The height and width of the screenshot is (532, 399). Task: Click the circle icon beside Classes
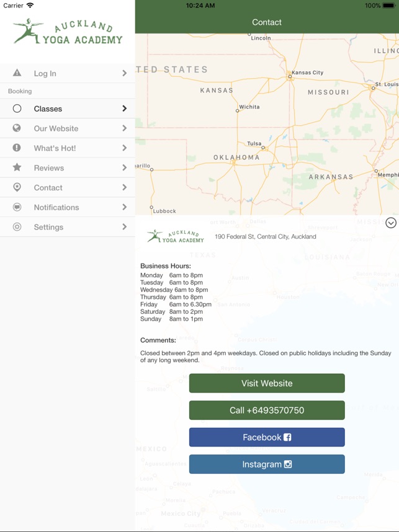pyautogui.click(x=17, y=109)
